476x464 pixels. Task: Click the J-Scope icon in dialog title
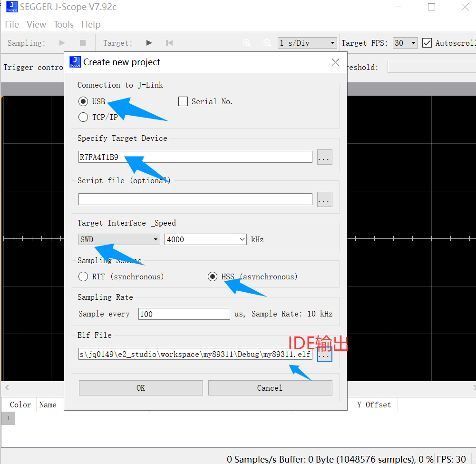point(75,62)
